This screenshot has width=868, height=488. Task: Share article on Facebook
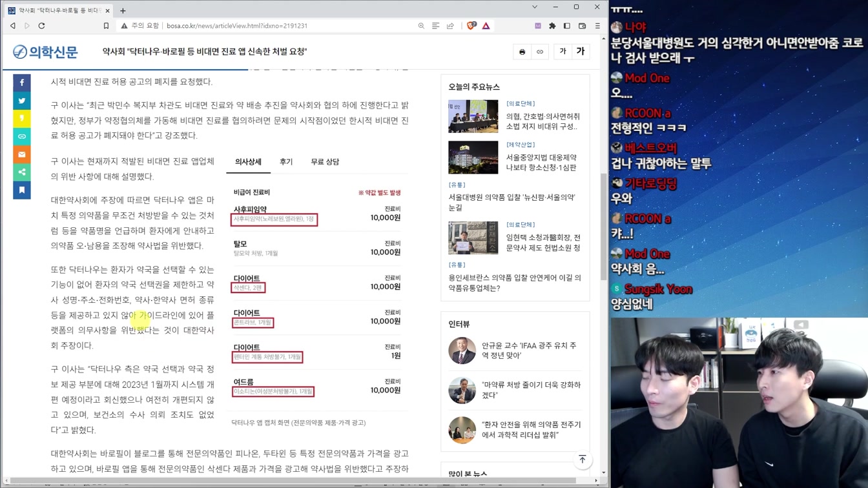coord(22,83)
